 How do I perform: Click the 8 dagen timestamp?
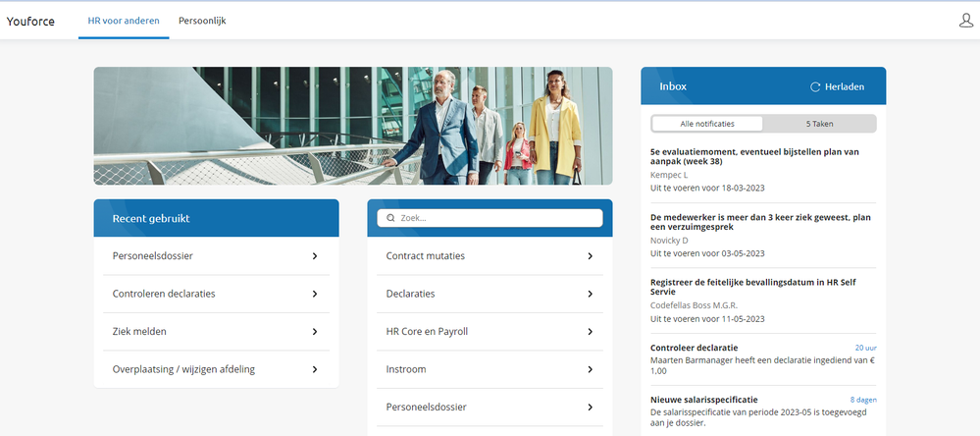863,399
